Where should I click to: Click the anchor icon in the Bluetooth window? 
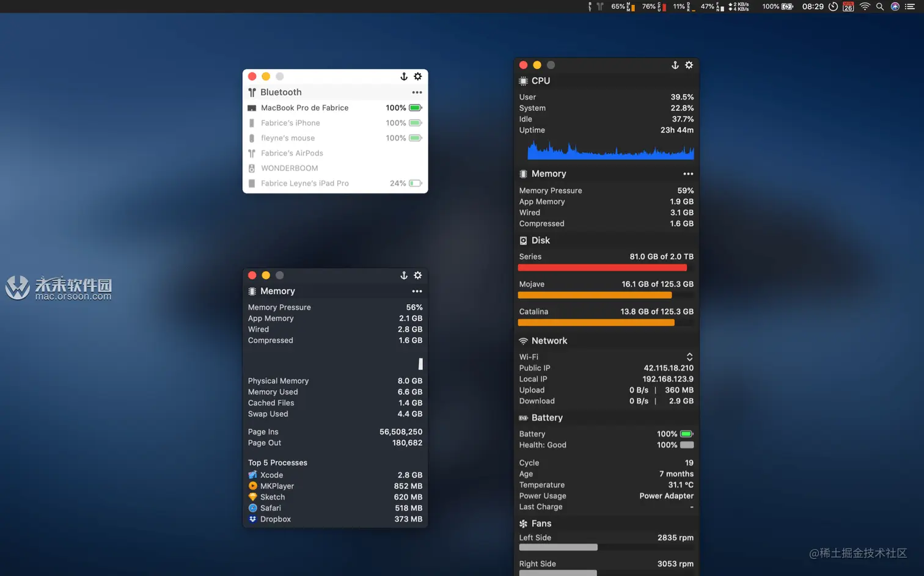(x=404, y=76)
